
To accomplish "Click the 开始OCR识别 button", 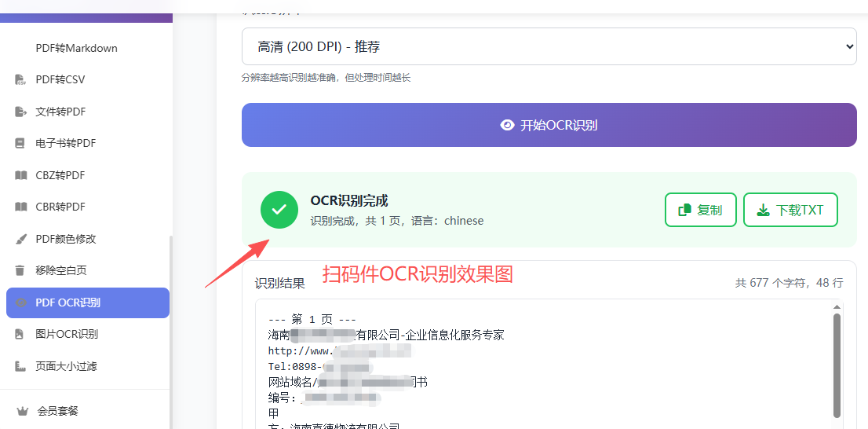I will pos(549,125).
